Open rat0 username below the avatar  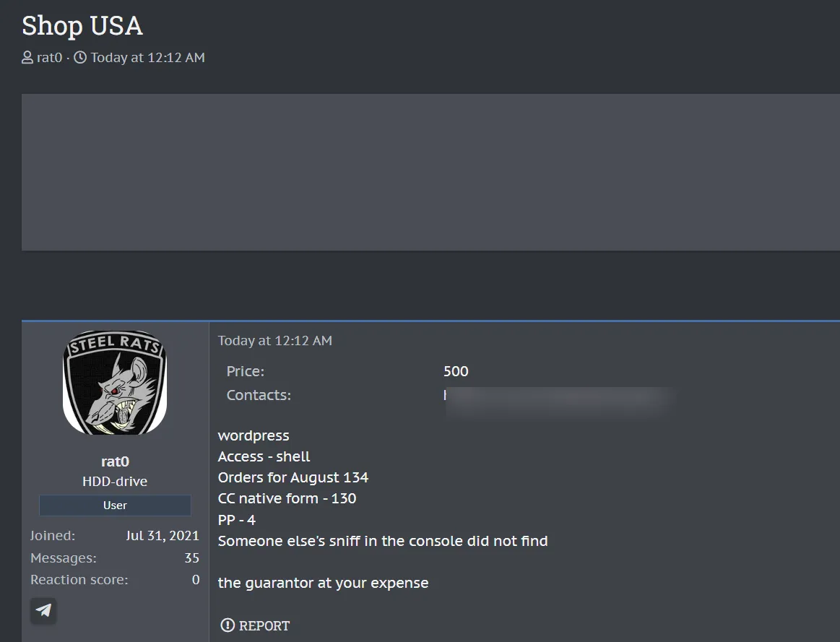[115, 461]
